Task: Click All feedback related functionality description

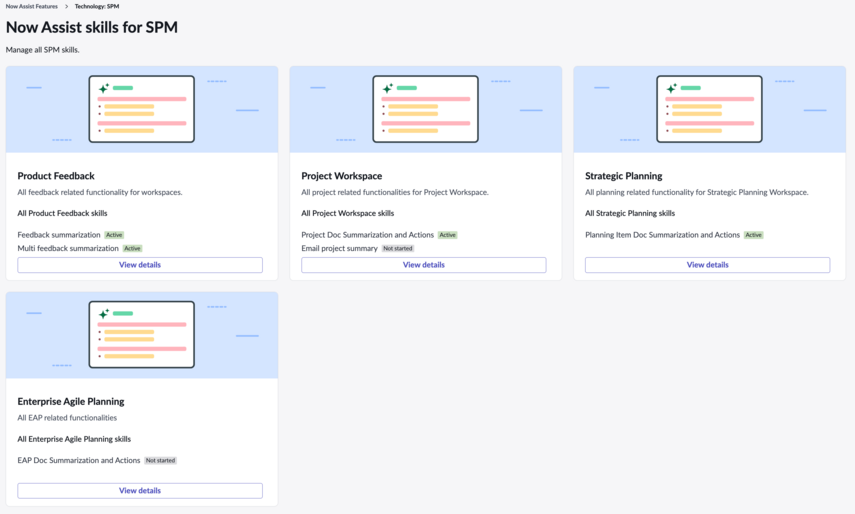Action: coord(100,192)
